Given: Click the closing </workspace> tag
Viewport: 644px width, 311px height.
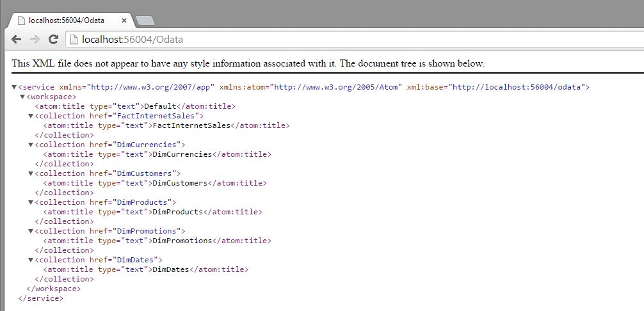Looking at the screenshot, I should 53,289.
